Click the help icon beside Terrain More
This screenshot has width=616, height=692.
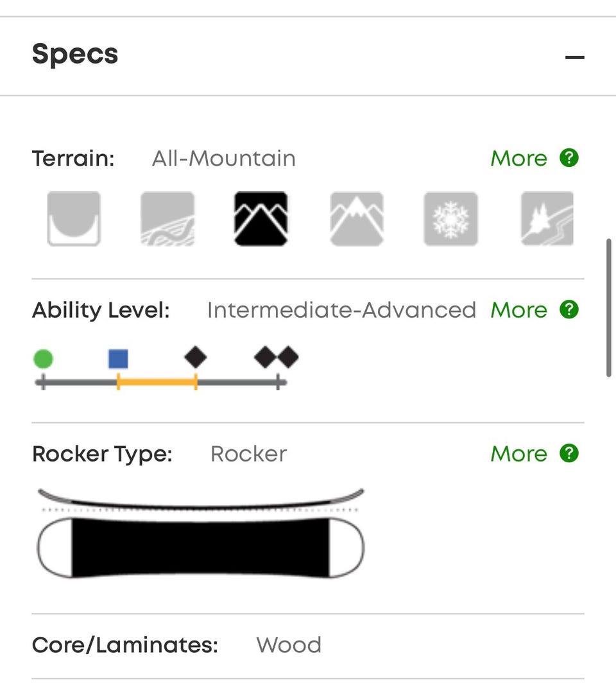coord(569,158)
